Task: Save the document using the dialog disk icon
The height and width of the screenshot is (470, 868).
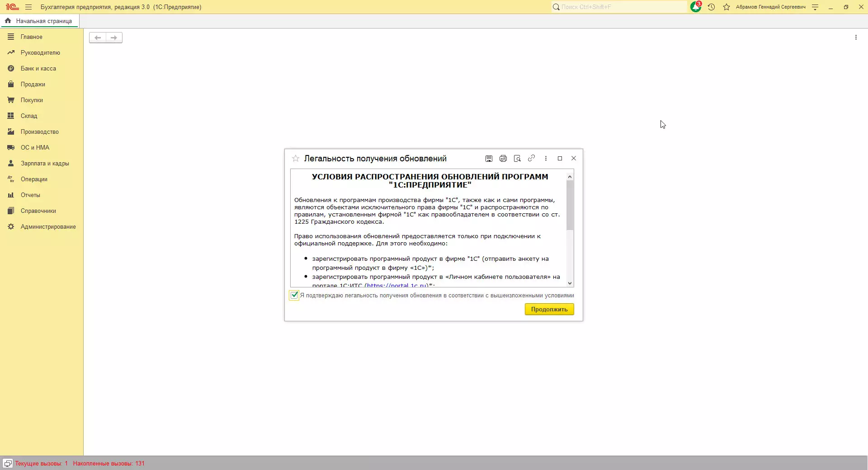Action: click(x=489, y=158)
